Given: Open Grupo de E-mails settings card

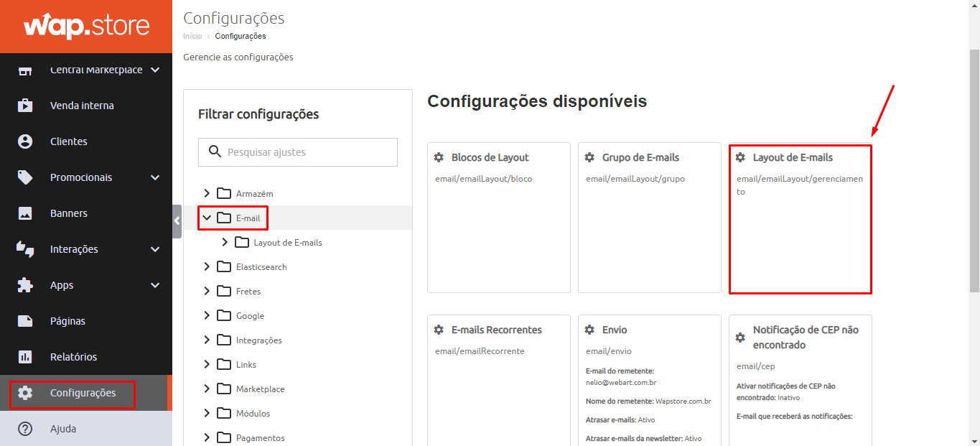Looking at the screenshot, I should pos(650,218).
